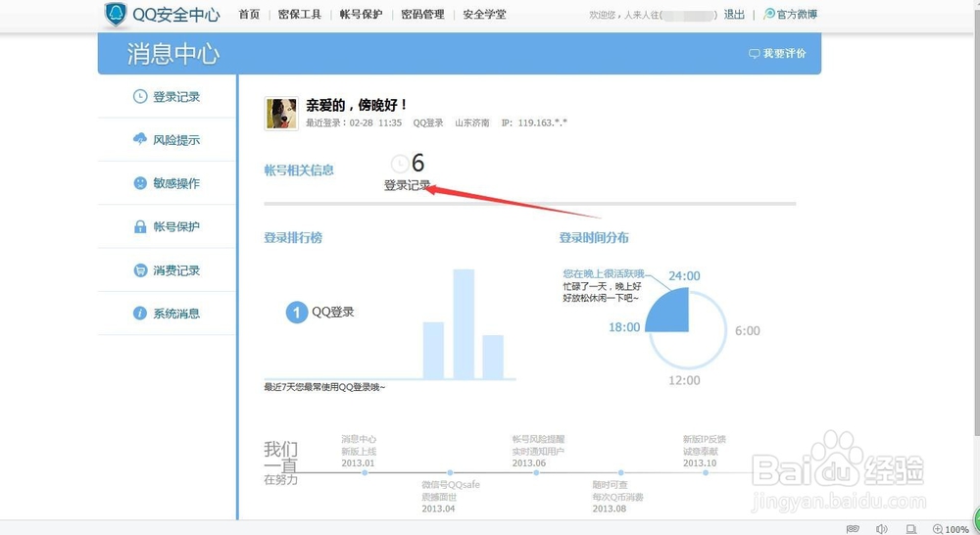
Task: Click the 100% zoom level text
Action: click(956, 529)
